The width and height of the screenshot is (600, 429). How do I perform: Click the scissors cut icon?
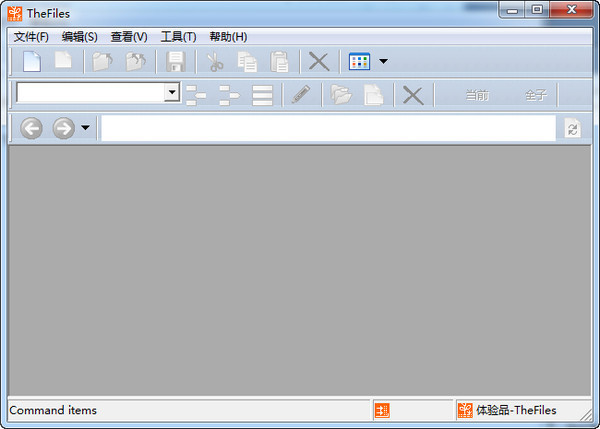pos(215,62)
